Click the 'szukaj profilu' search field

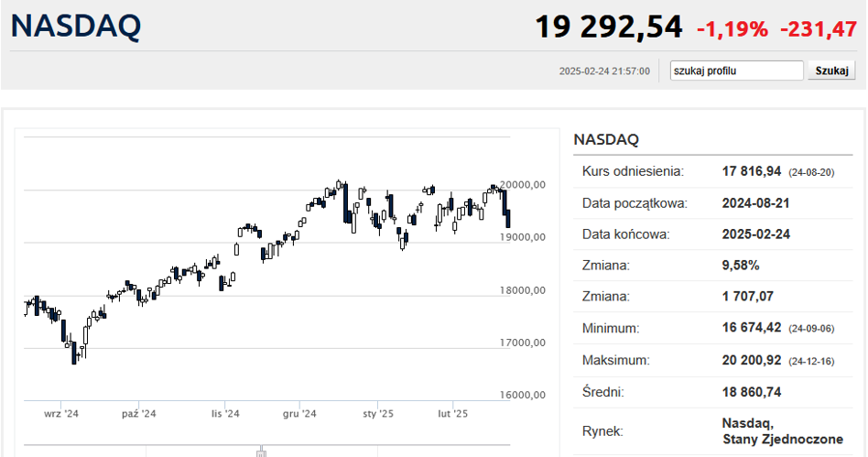click(736, 71)
